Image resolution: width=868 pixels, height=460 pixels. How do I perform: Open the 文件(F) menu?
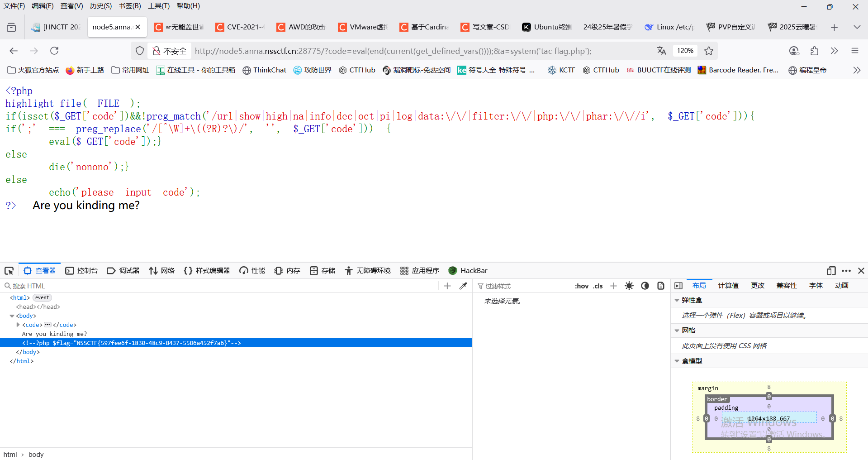pyautogui.click(x=14, y=6)
